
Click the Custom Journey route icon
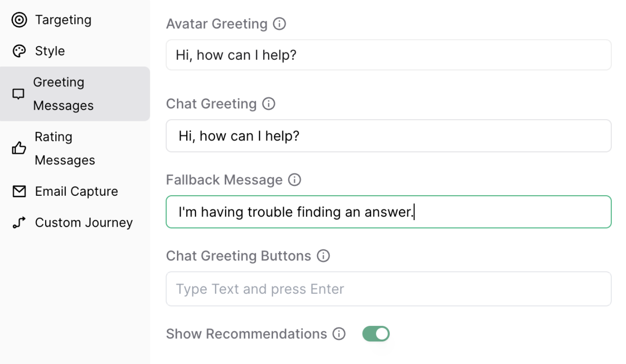point(19,222)
